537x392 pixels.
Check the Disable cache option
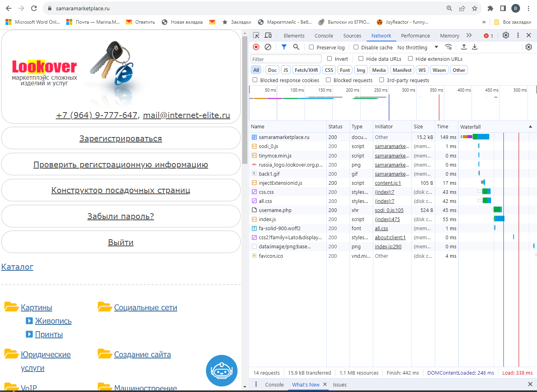pos(356,47)
